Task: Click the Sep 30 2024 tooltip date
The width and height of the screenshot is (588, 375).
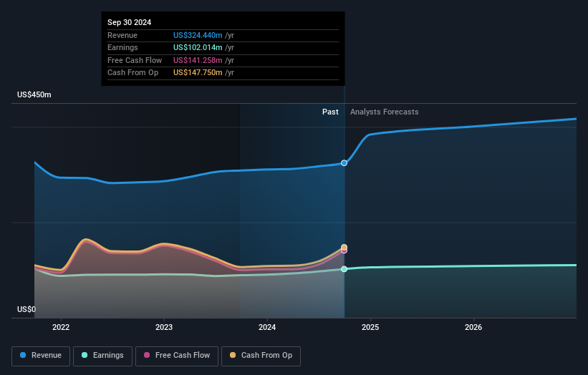Action: 130,22
